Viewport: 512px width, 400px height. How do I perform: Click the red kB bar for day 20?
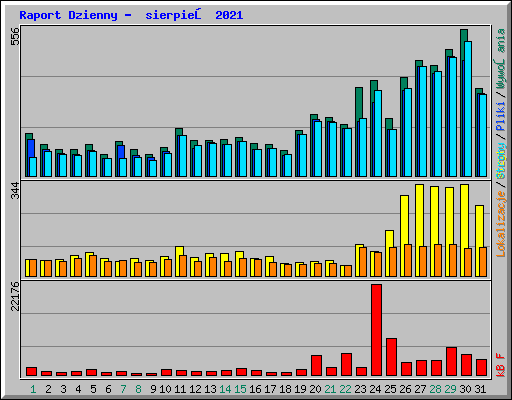(x=317, y=366)
